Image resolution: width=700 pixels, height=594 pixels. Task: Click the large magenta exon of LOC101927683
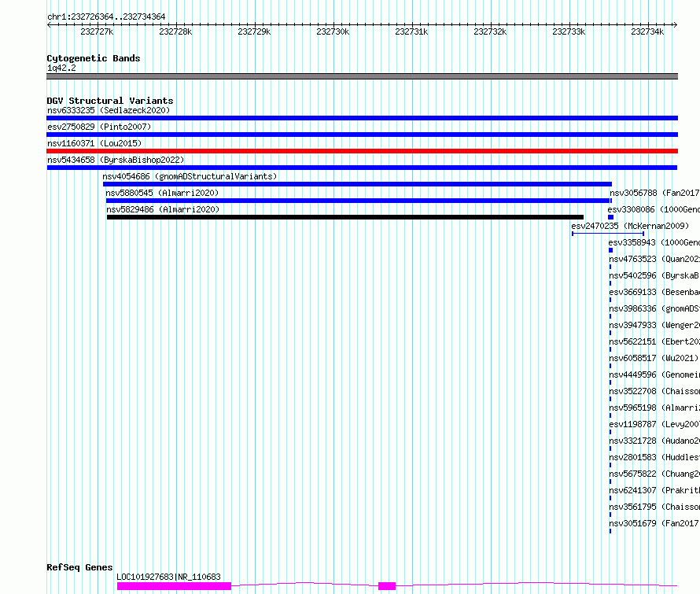[174, 586]
